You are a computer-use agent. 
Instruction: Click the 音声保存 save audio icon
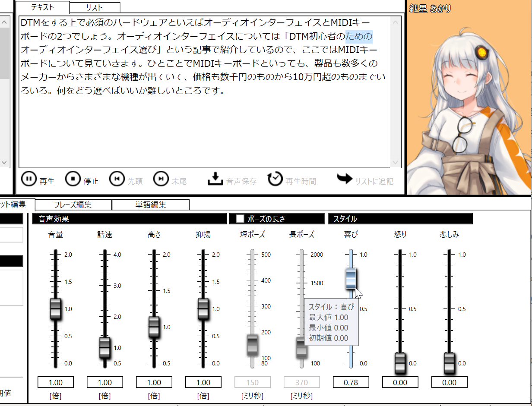coord(215,179)
